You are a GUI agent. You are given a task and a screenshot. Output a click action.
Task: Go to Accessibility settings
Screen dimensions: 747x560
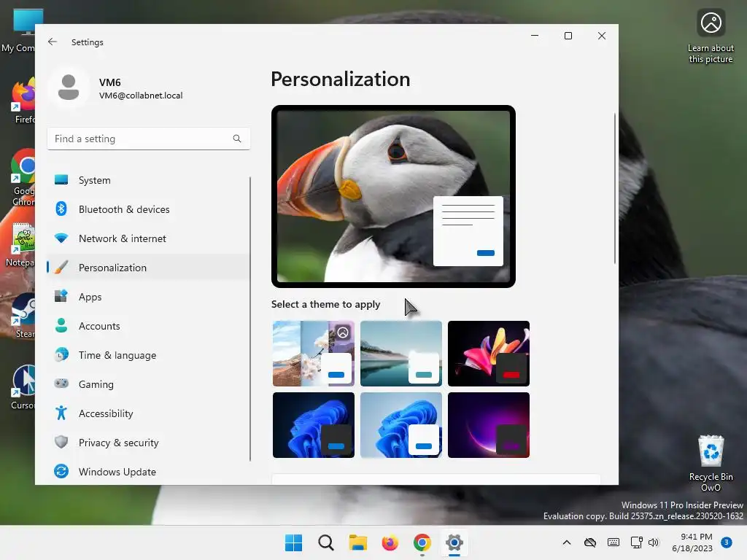tap(148, 413)
